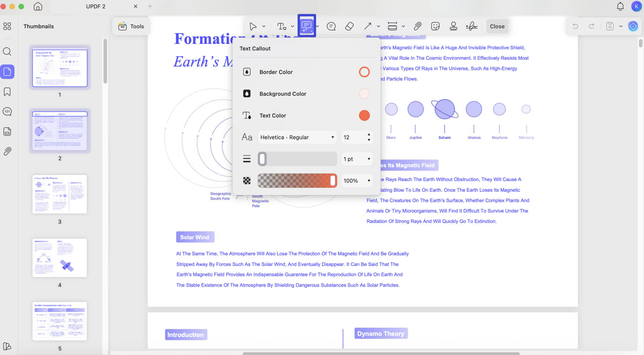644x355 pixels.
Task: Open a new tab with plus
Action: (x=150, y=7)
